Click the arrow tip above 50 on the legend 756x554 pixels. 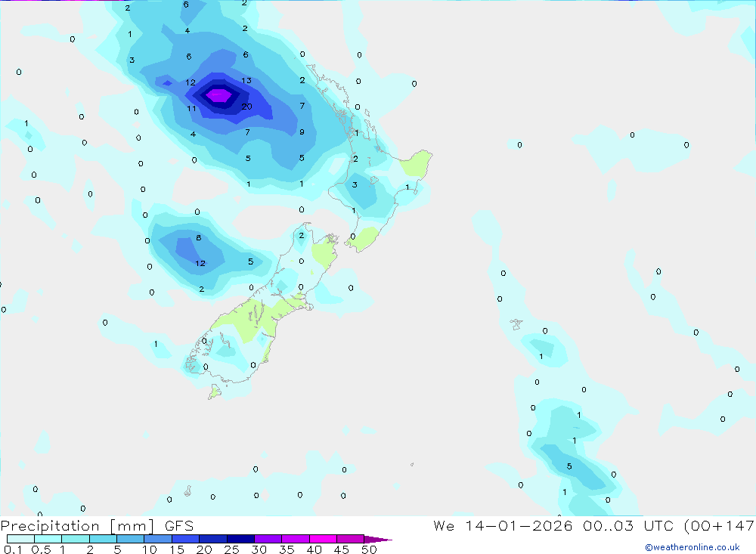pyautogui.click(x=377, y=540)
